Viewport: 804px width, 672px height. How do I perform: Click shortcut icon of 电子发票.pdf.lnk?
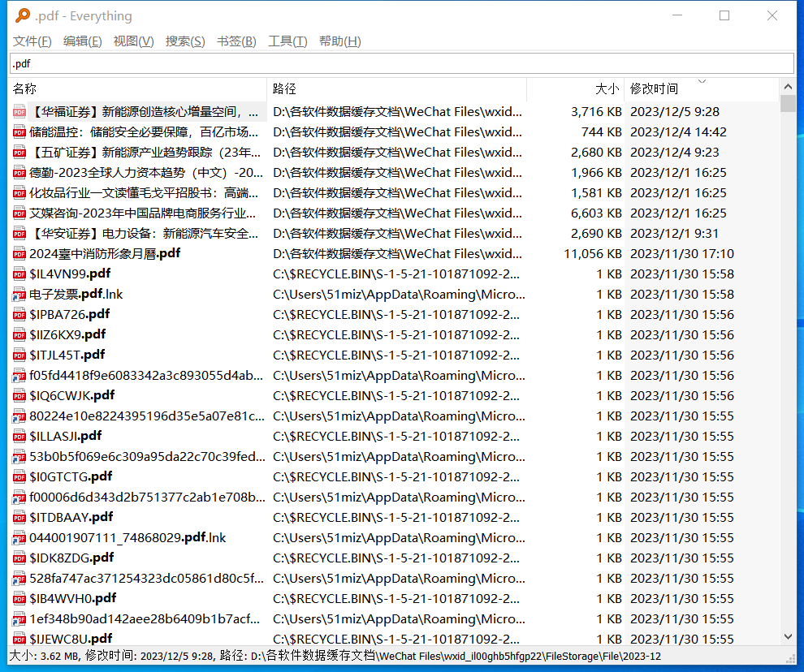pos(19,295)
